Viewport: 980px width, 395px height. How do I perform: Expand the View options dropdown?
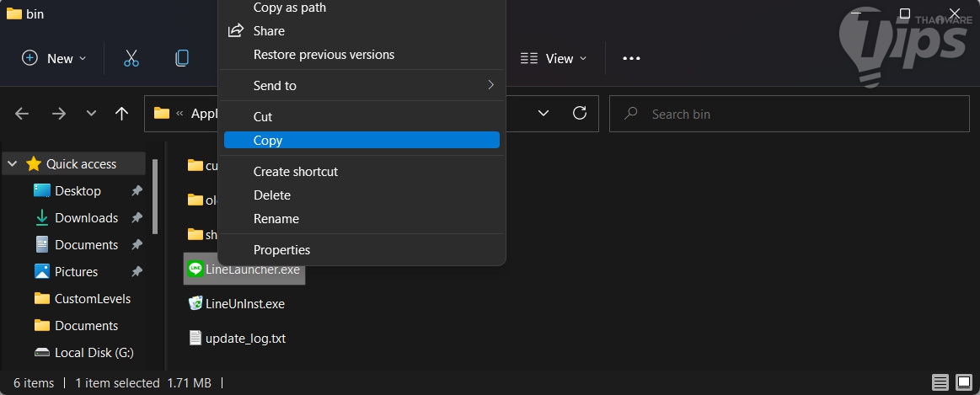click(554, 58)
